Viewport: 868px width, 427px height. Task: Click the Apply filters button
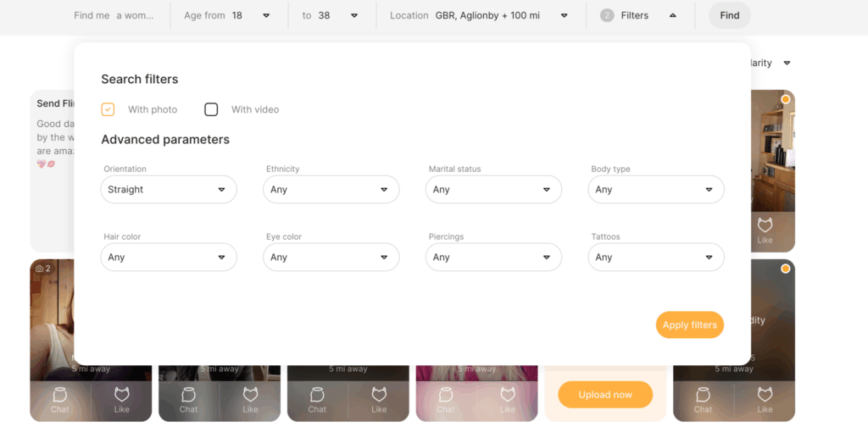coord(689,325)
